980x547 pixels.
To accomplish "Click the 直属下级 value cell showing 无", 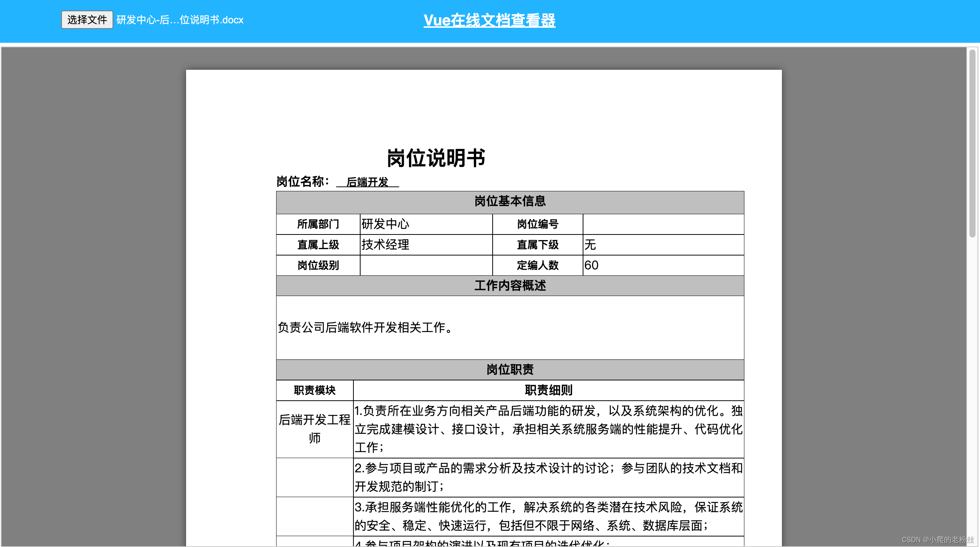I will pyautogui.click(x=591, y=245).
